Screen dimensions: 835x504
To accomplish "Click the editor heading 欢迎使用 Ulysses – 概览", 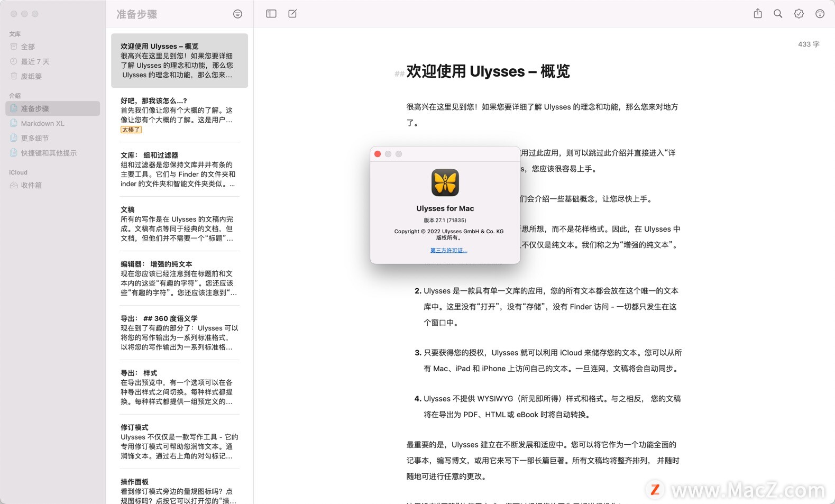I will coord(488,71).
